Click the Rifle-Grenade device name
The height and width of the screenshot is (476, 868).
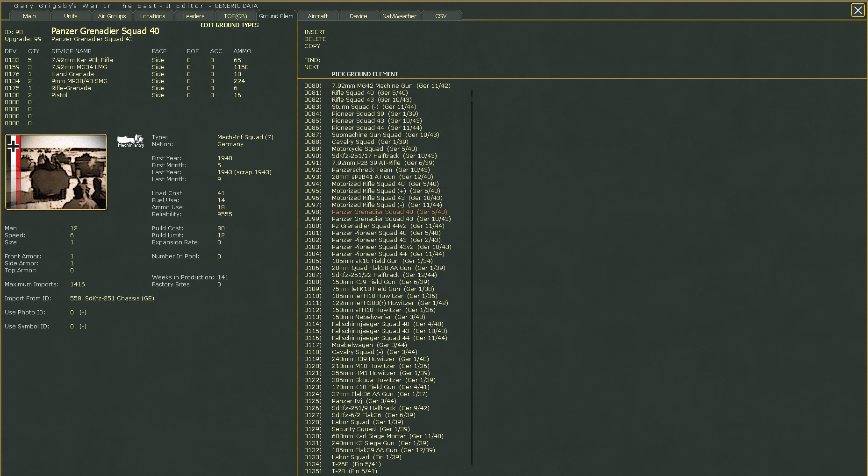[71, 88]
